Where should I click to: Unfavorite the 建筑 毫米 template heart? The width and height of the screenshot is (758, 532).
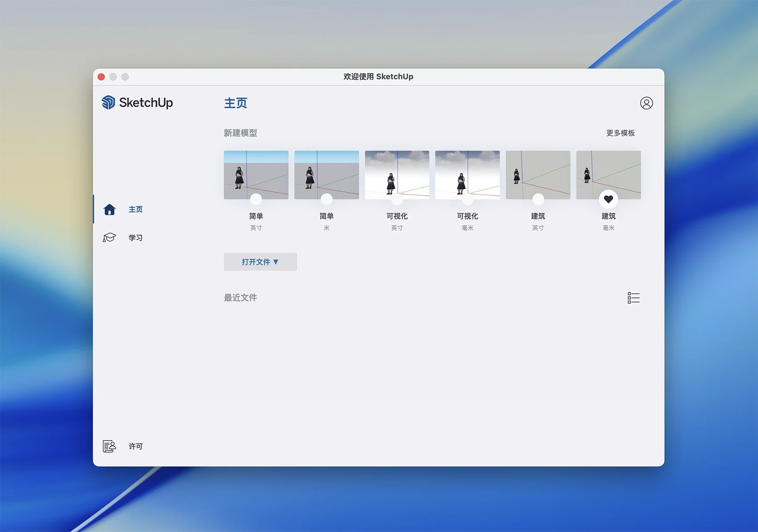[x=608, y=199]
